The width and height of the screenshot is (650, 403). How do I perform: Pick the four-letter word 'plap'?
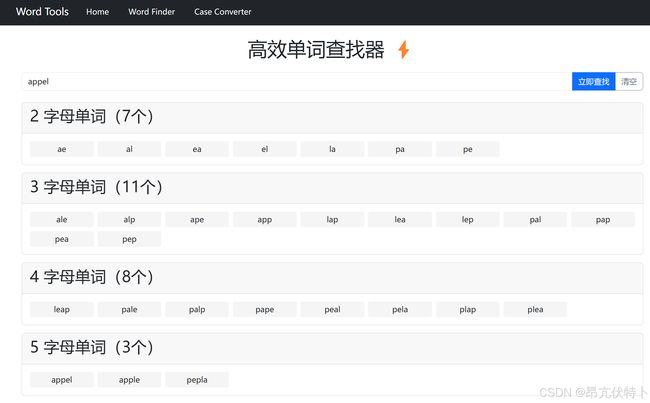click(468, 309)
